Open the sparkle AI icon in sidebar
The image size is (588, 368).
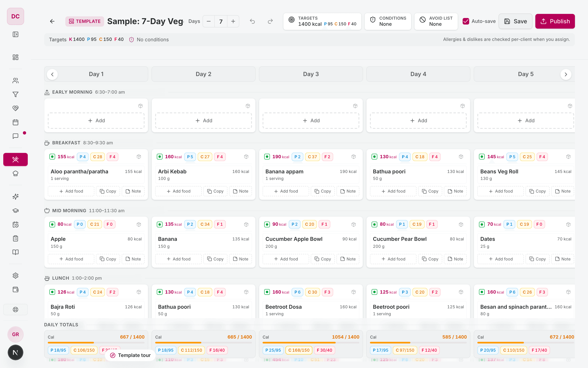point(16,197)
